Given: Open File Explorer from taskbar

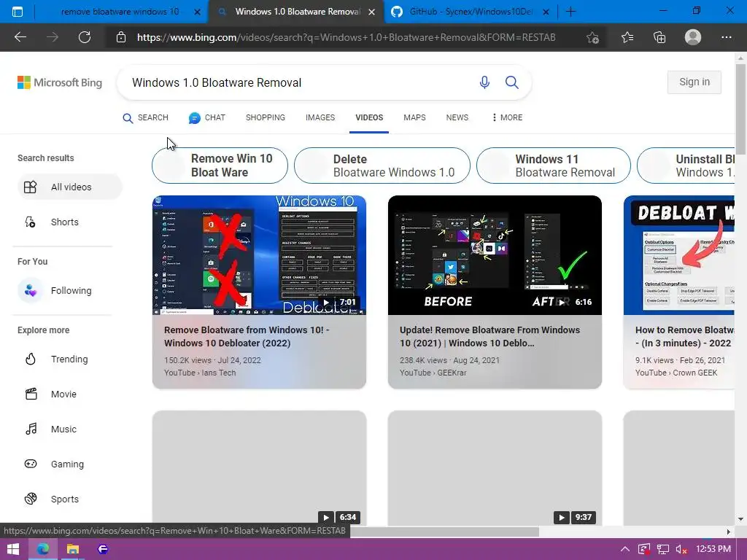Looking at the screenshot, I should [x=72, y=549].
